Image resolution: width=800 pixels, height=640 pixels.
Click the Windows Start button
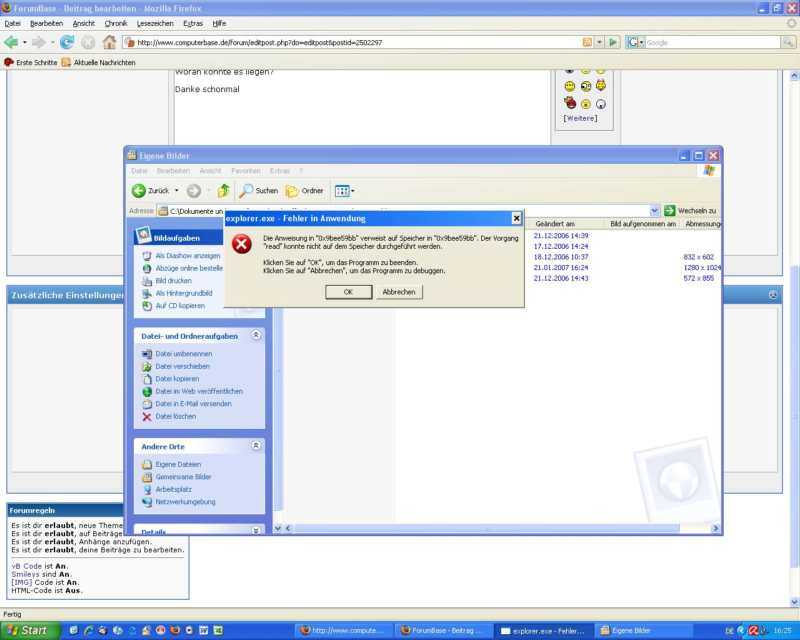[x=29, y=630]
